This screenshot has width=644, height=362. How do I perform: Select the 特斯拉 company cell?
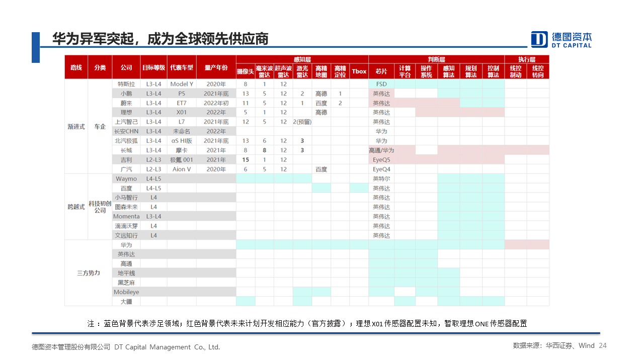tap(126, 84)
